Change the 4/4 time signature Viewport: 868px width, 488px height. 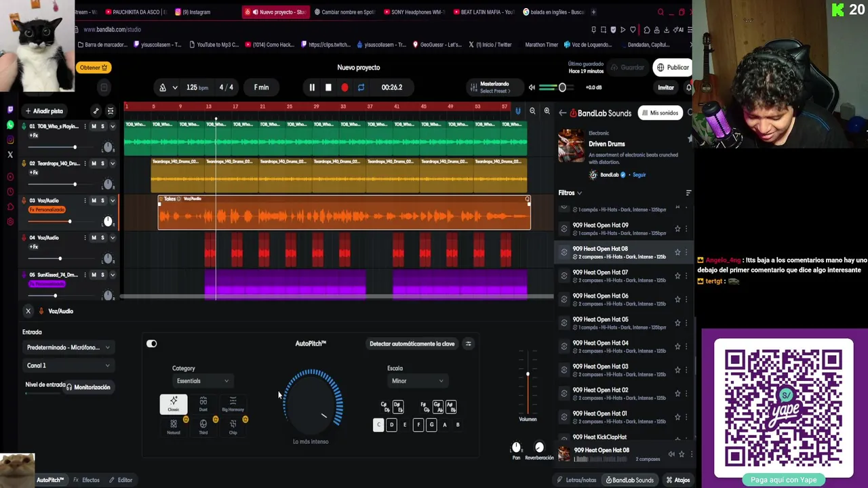[x=226, y=87]
